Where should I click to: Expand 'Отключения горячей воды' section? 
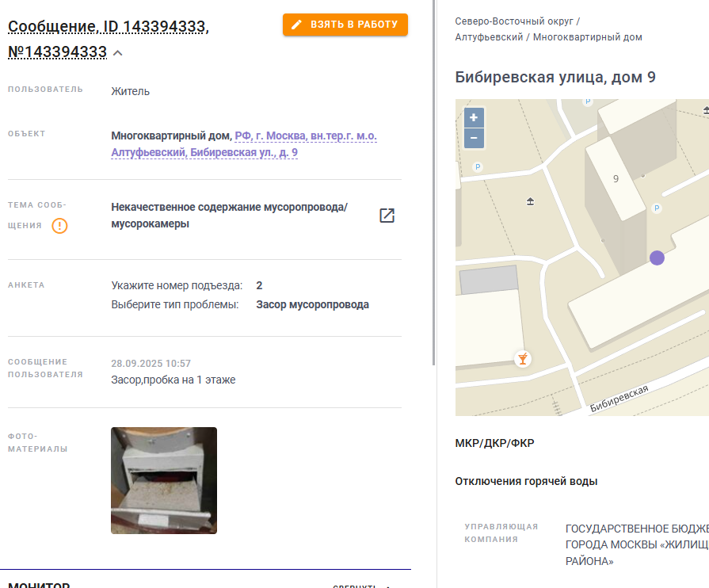point(526,481)
